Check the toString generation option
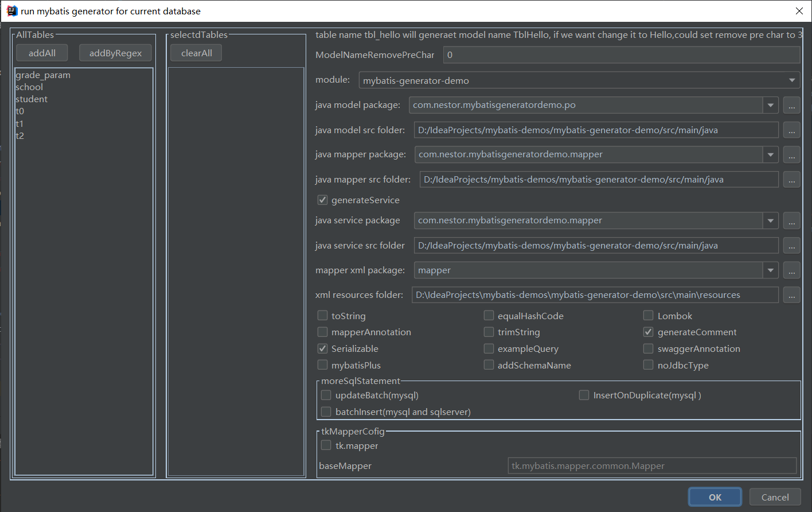812x512 pixels. pyautogui.click(x=323, y=315)
